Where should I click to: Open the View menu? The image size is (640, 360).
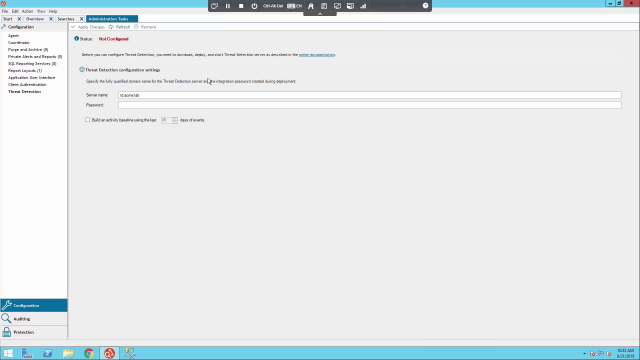tap(41, 11)
